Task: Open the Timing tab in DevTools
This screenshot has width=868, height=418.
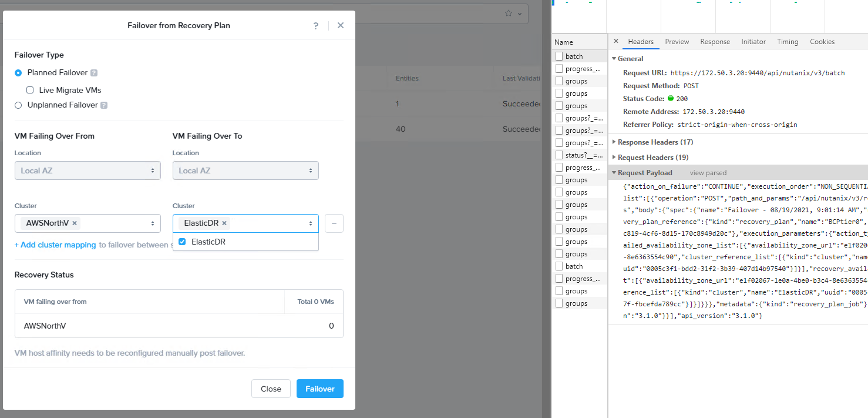Action: [788, 42]
